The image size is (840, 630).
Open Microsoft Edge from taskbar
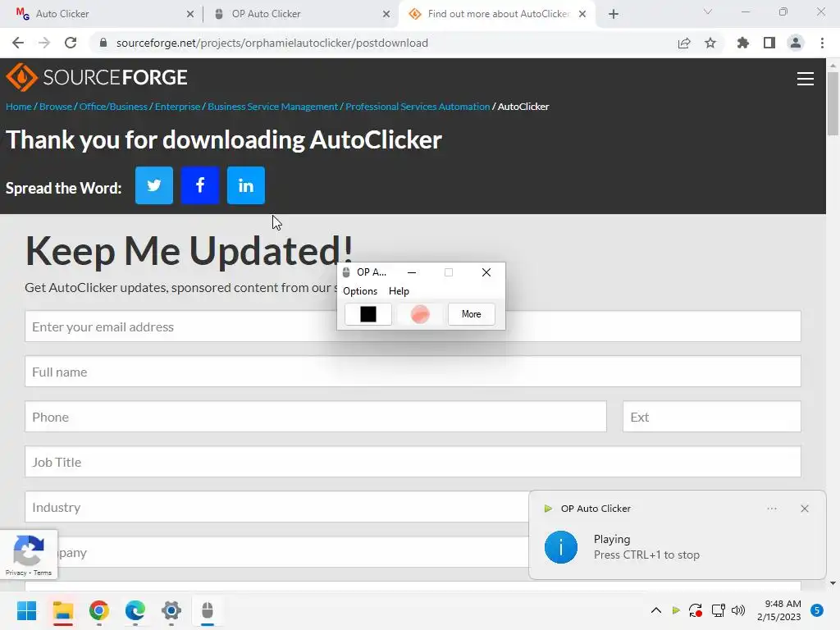click(x=135, y=610)
